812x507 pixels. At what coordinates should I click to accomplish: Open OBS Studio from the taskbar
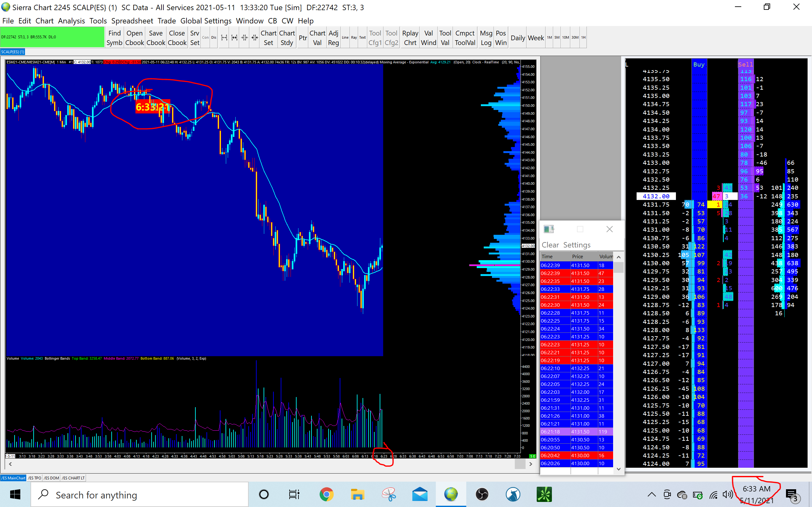click(482, 494)
